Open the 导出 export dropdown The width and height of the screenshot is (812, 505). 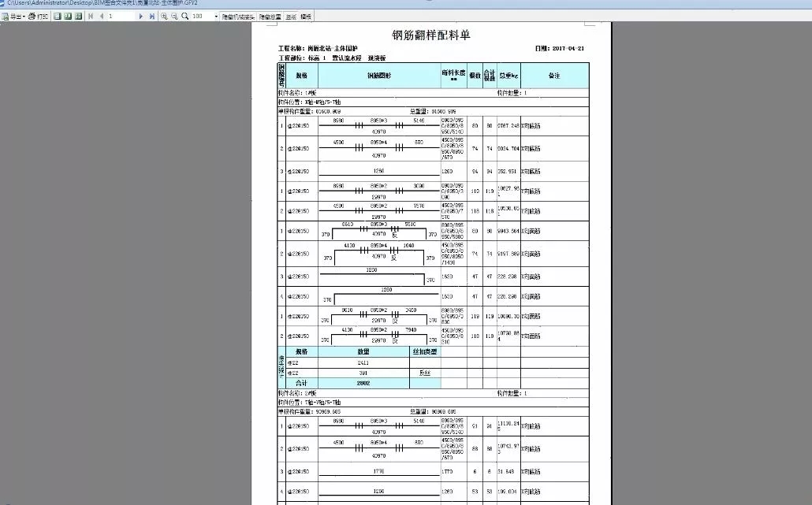tap(13, 17)
